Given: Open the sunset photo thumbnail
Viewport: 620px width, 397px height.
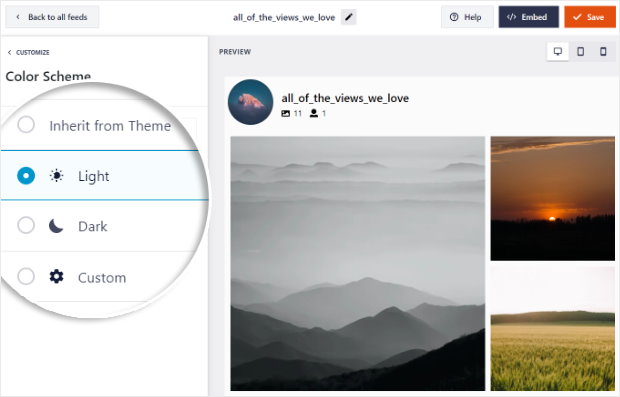Looking at the screenshot, I should pyautogui.click(x=553, y=198).
